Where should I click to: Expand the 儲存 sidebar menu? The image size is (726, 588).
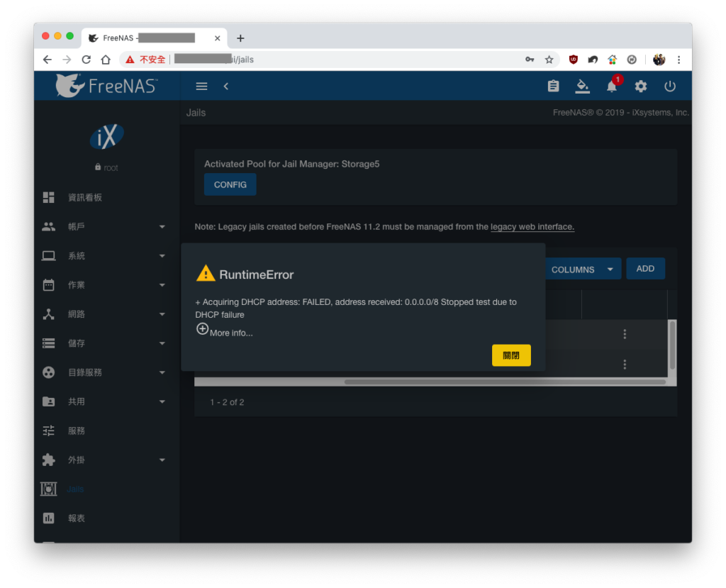(104, 343)
